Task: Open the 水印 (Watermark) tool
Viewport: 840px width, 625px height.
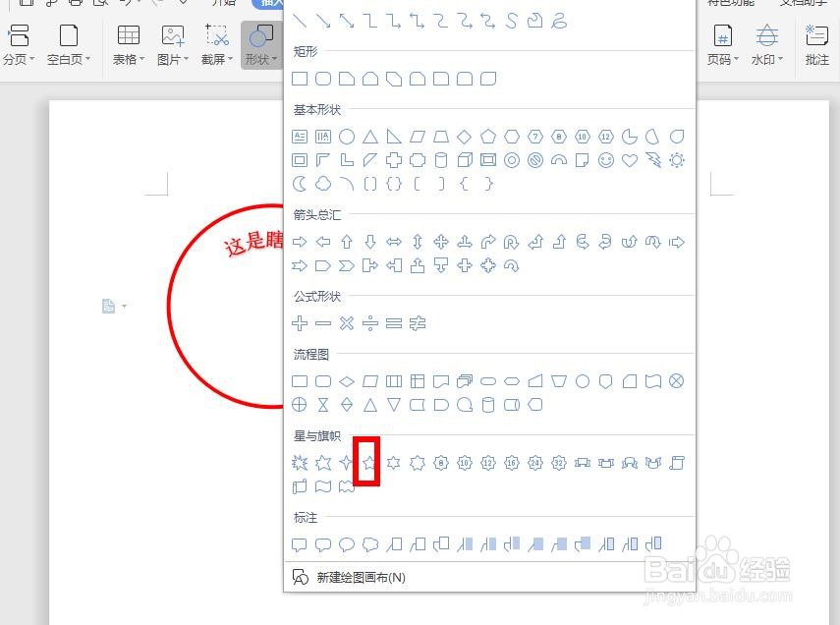Action: coord(767,42)
